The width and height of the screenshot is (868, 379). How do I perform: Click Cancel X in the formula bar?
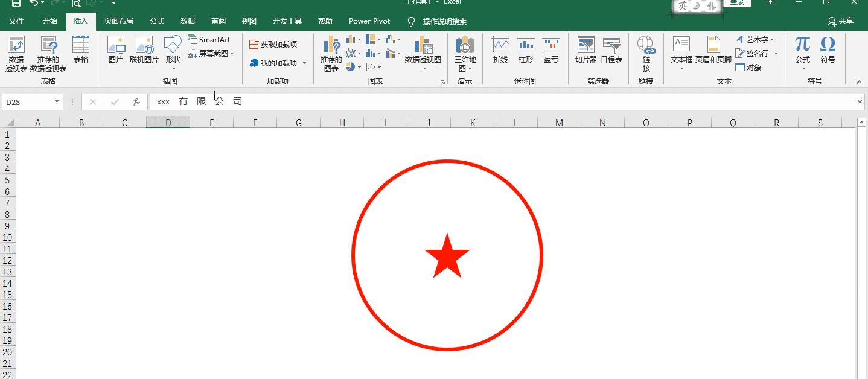pos(93,102)
